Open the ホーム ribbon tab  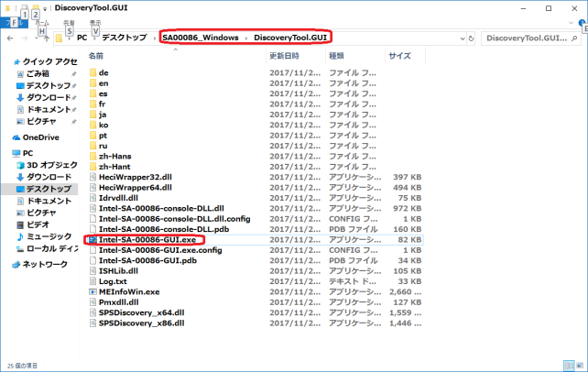coord(42,23)
